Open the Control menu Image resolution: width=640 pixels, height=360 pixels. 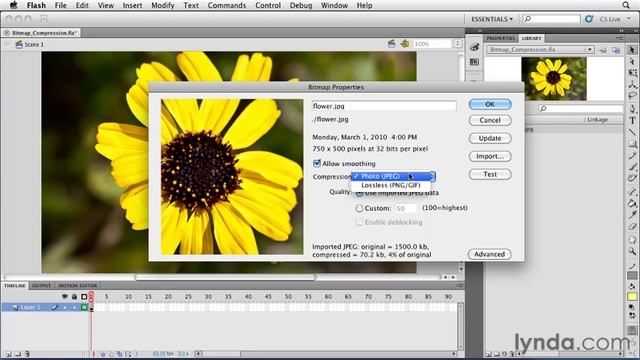[x=268, y=5]
